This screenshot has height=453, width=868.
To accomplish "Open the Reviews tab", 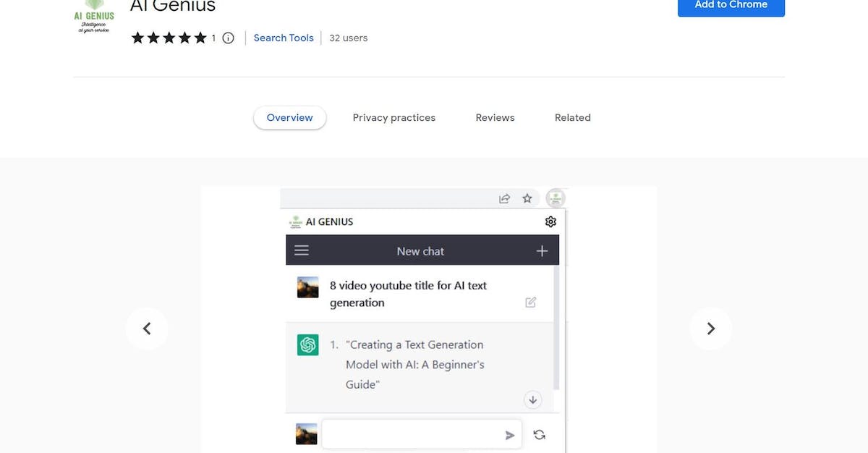I will point(495,118).
